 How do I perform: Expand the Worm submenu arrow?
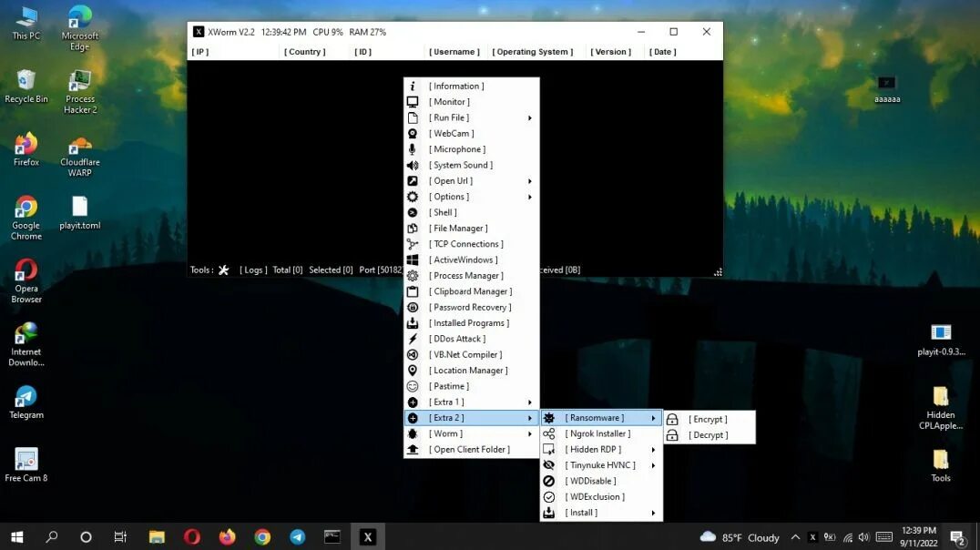pos(529,433)
